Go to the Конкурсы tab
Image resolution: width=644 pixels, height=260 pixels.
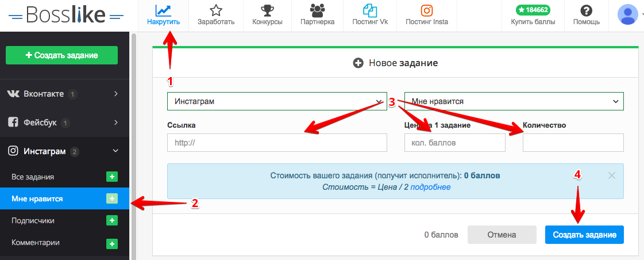pos(267,16)
